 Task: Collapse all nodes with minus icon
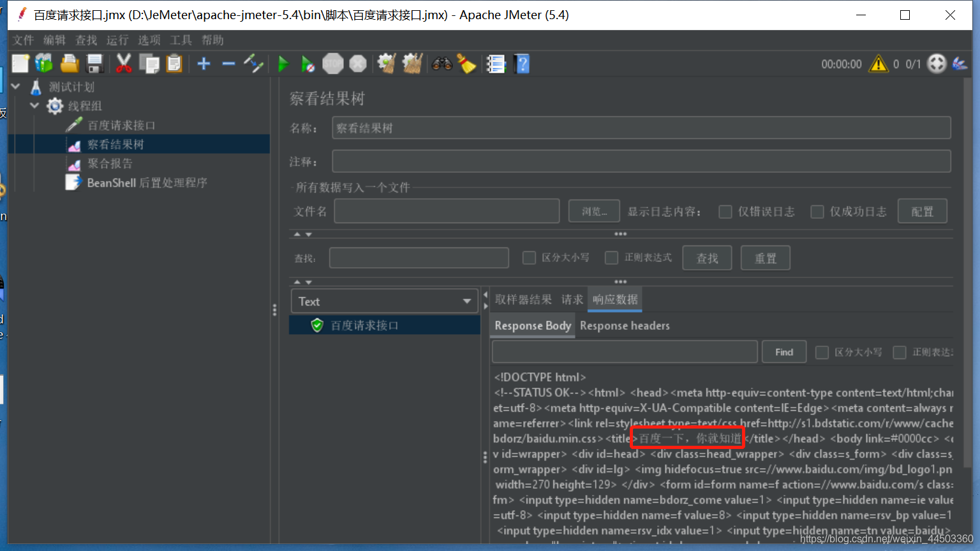pyautogui.click(x=228, y=64)
